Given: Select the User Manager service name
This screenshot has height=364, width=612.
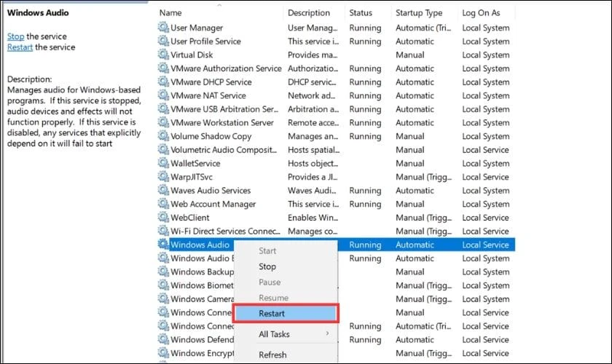Looking at the screenshot, I should (197, 28).
